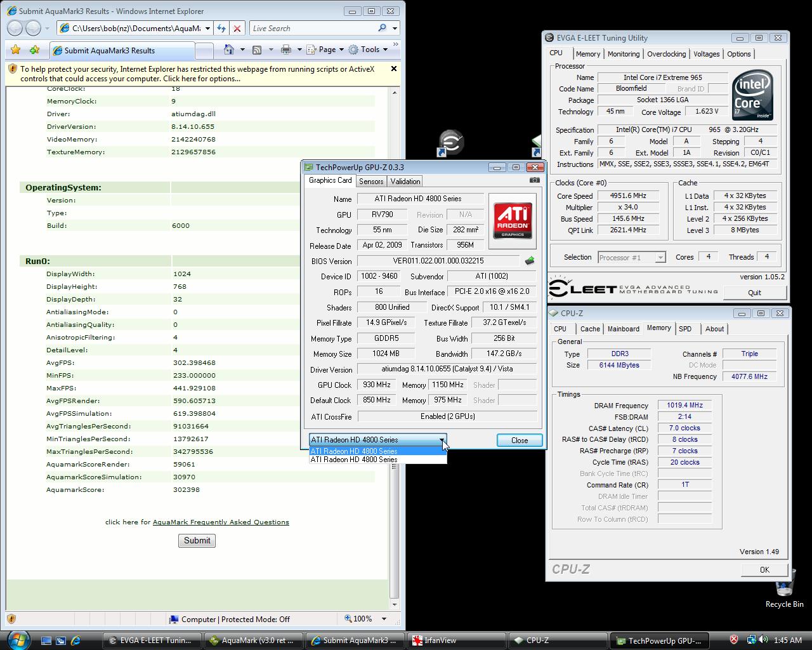Switch to the GPU-Z Sensors tab

[x=371, y=181]
